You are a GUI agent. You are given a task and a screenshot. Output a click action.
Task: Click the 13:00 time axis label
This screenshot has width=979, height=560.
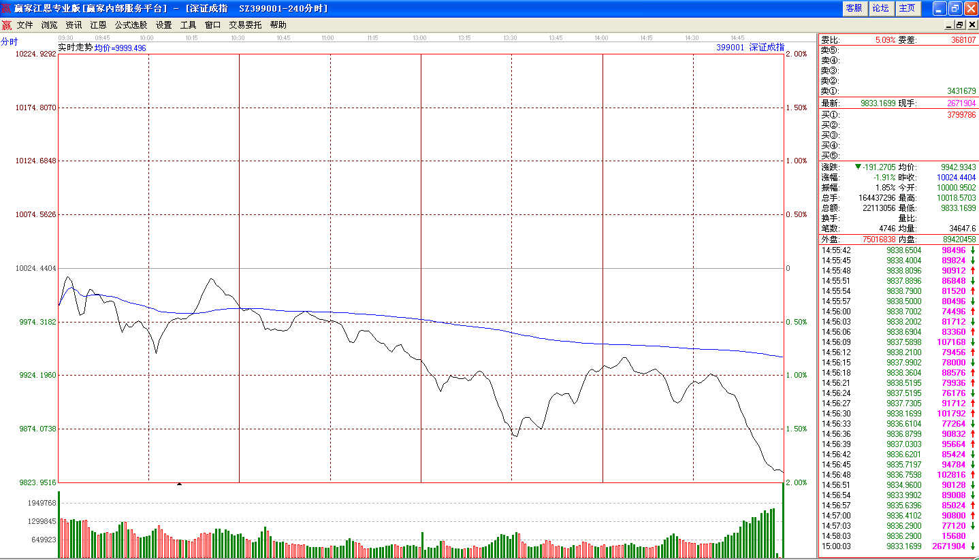click(x=419, y=38)
